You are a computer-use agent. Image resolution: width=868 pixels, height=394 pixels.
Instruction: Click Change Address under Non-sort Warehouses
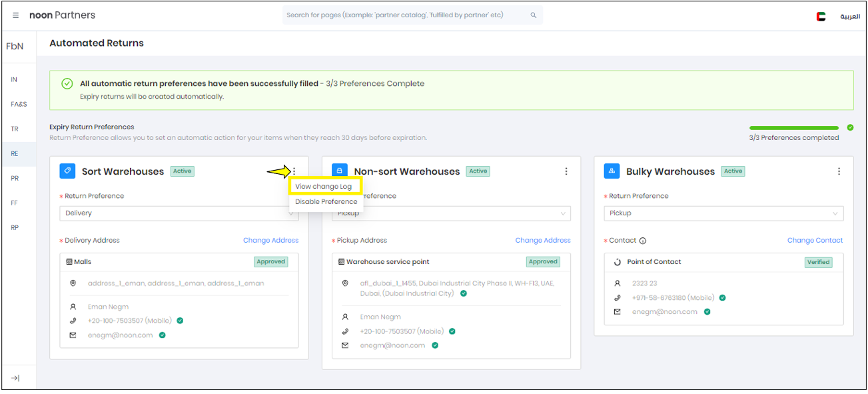click(543, 240)
